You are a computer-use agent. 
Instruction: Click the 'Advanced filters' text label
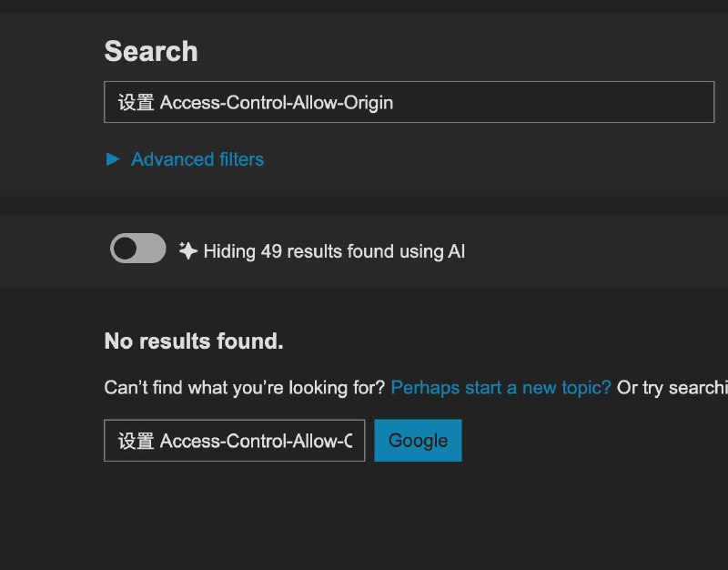point(197,159)
